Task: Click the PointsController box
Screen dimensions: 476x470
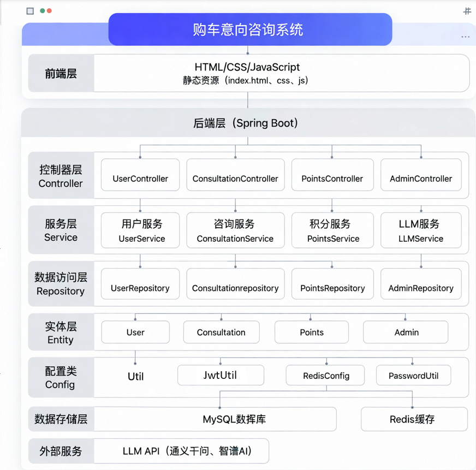Action: 332,175
